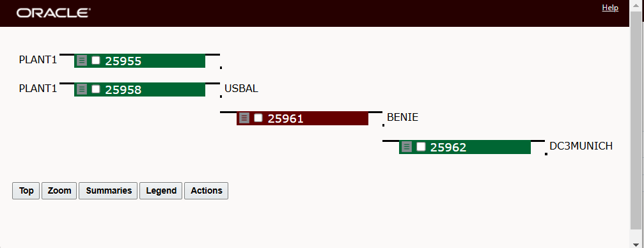Open menu icon for shipment 25958

[82, 89]
